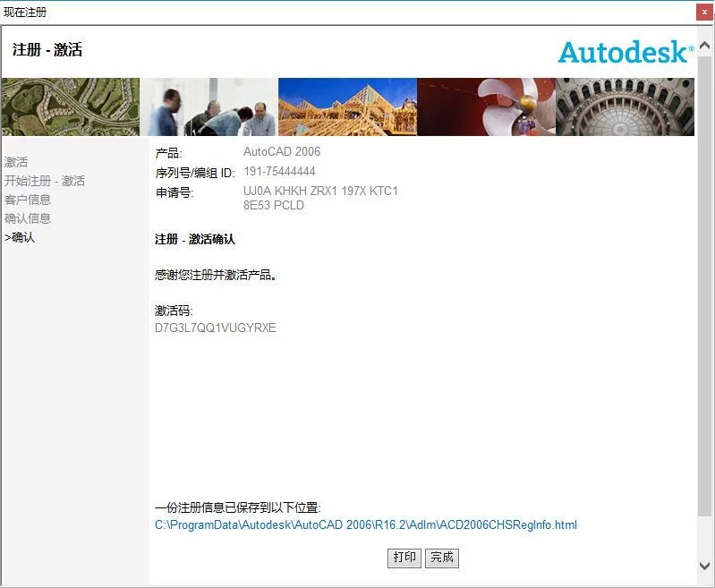Click the 产品 label
This screenshot has height=588, width=715.
click(168, 153)
